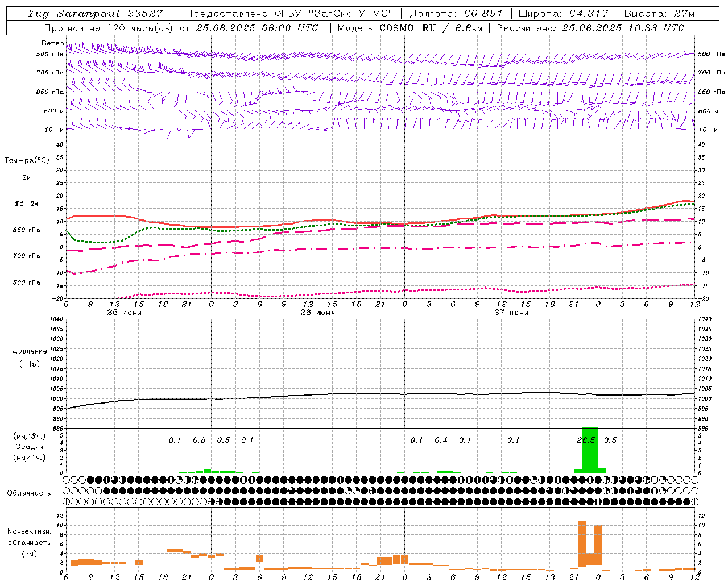Click the 'Тем-ра(°C)' temperature panel label
Image resolution: width=728 pixels, height=582 pixels.
click(x=27, y=161)
